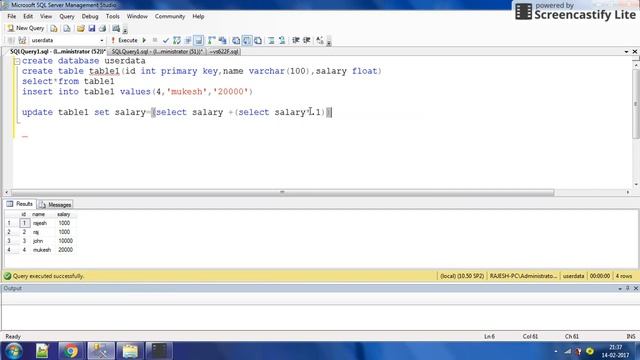Switch output to Results to Grid
This screenshot has height=360, width=640.
point(247,40)
